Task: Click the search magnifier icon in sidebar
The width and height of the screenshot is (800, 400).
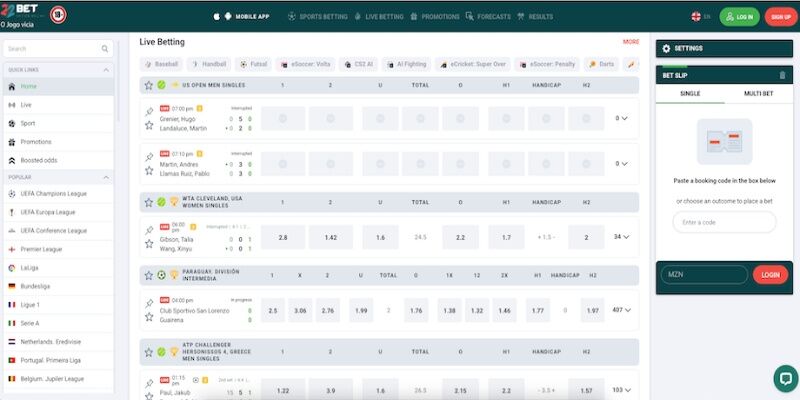Action: [105, 48]
